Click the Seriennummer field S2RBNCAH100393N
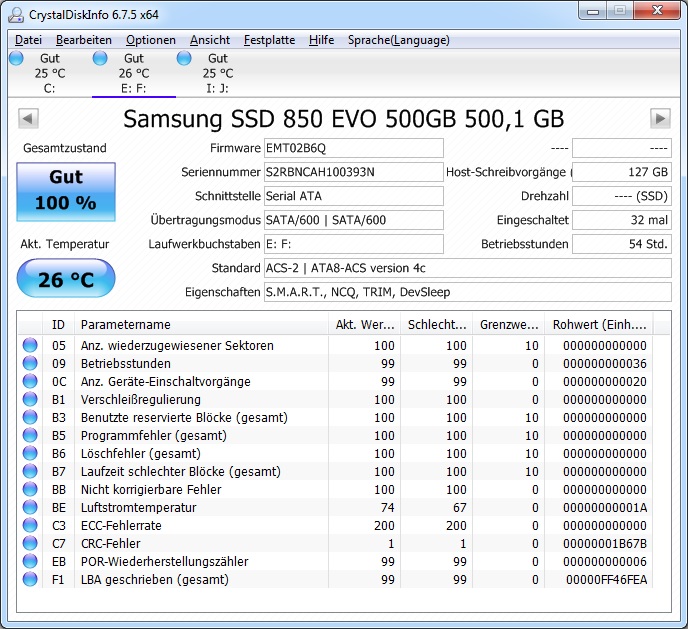This screenshot has height=629, width=688. point(354,172)
